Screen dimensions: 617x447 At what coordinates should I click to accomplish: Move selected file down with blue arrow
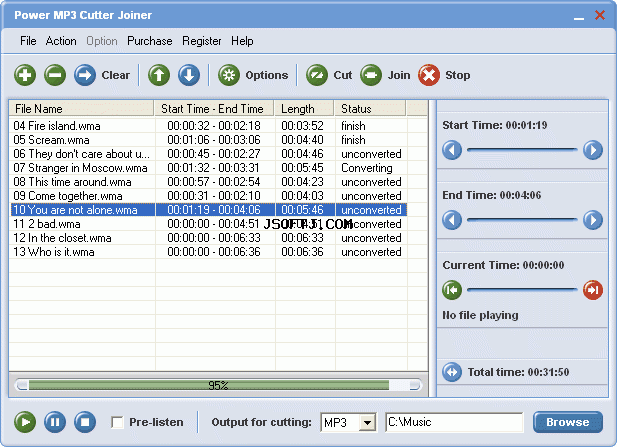[x=189, y=75]
